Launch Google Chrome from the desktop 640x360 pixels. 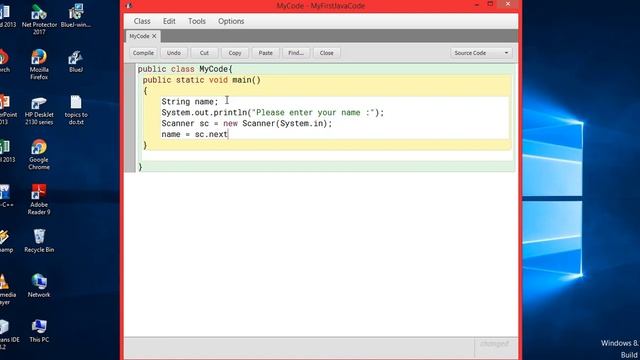pos(39,155)
